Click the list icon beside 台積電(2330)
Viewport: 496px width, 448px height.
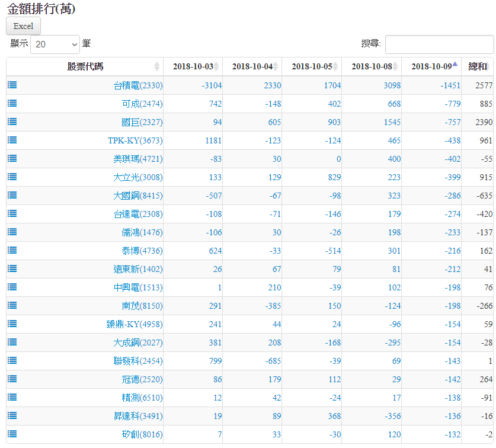(x=12, y=85)
